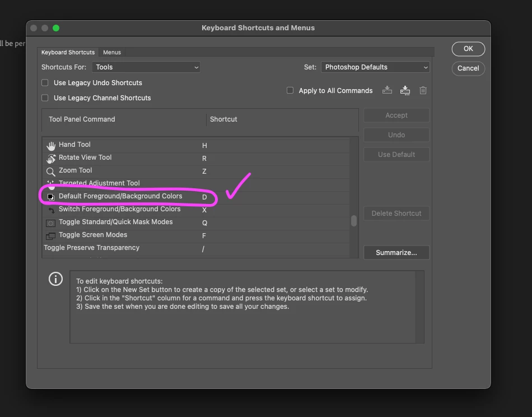The image size is (532, 417).
Task: Click shortcut / for Preserve Transparency
Action: coord(203,249)
